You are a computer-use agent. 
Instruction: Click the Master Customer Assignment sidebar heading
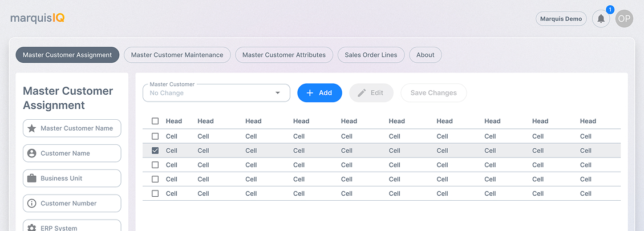tap(68, 98)
